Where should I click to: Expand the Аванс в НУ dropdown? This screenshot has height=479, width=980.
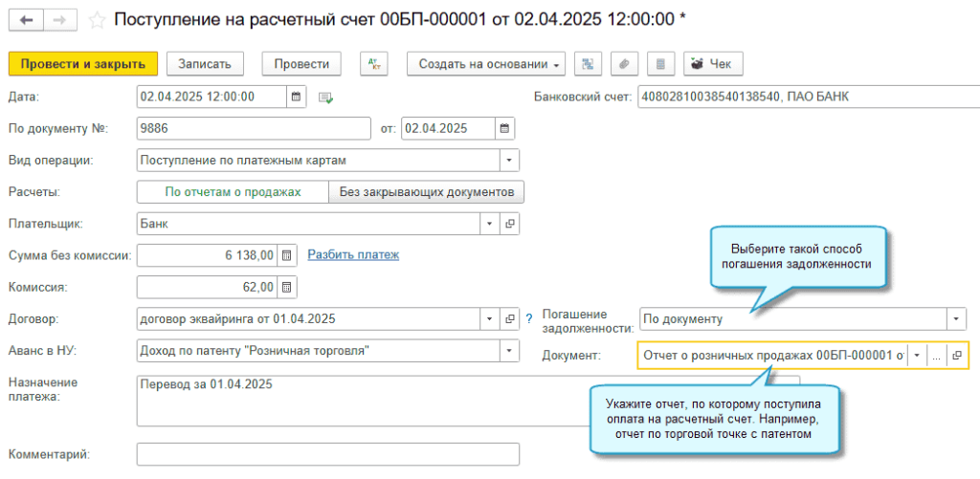coord(509,350)
